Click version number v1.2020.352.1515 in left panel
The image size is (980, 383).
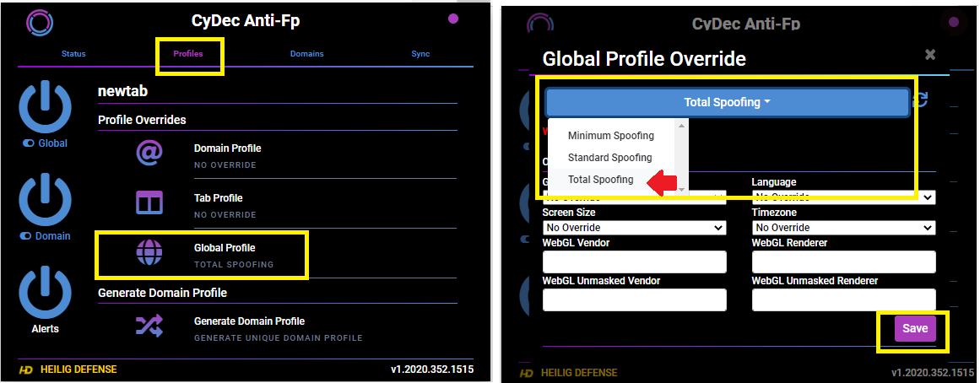[432, 370]
